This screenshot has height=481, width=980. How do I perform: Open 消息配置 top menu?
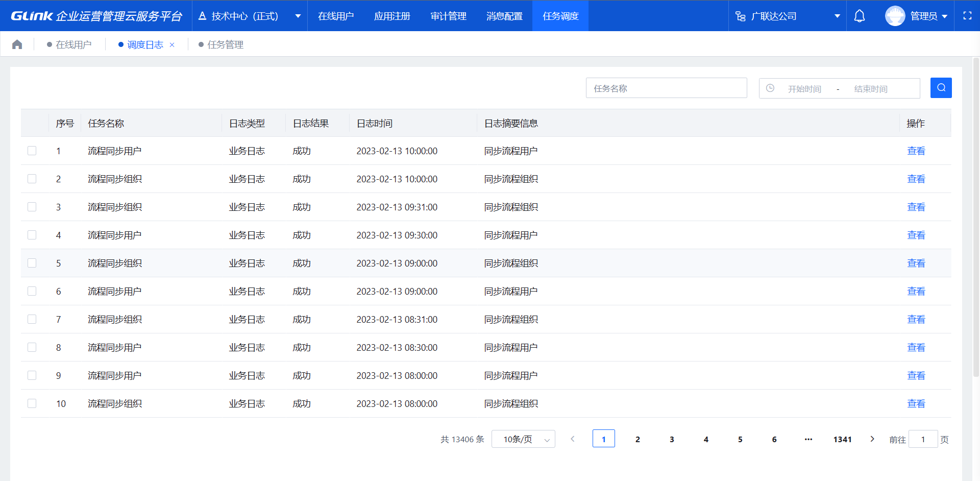[504, 16]
